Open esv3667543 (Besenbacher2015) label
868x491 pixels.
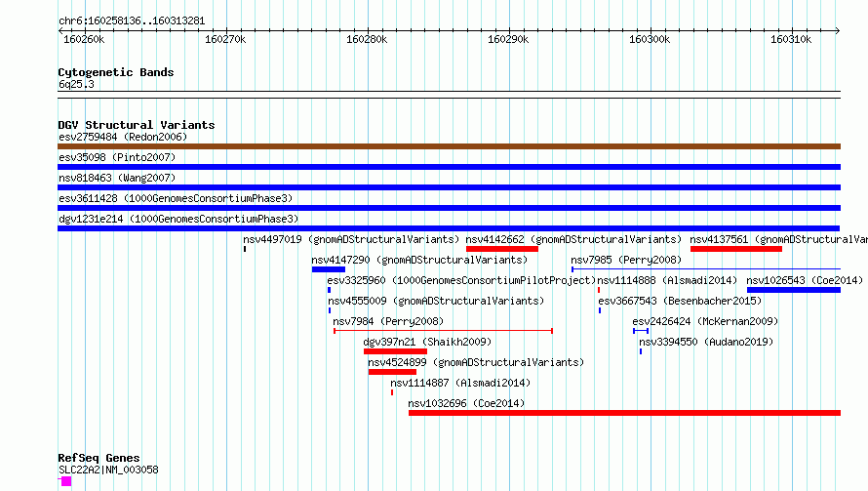[x=681, y=301]
